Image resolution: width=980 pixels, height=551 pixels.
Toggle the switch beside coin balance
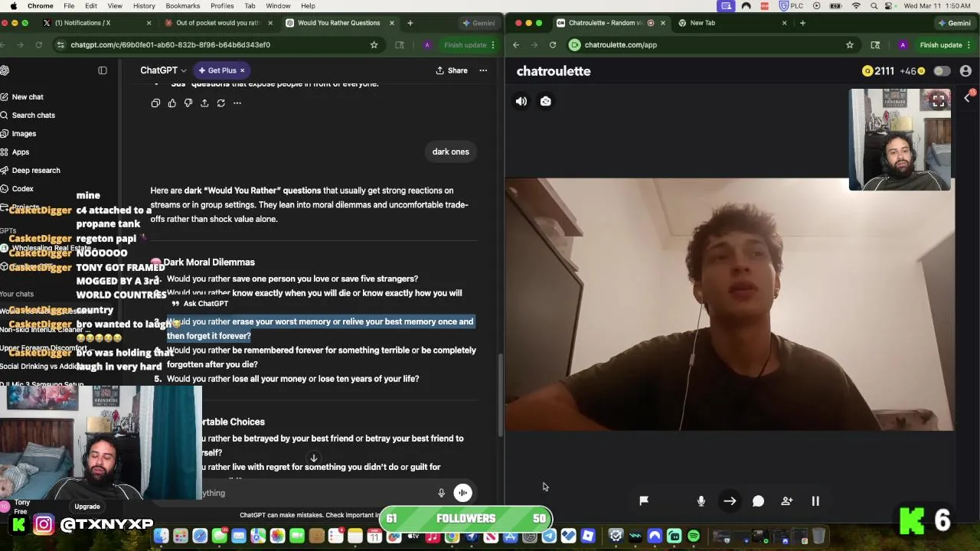coord(942,71)
